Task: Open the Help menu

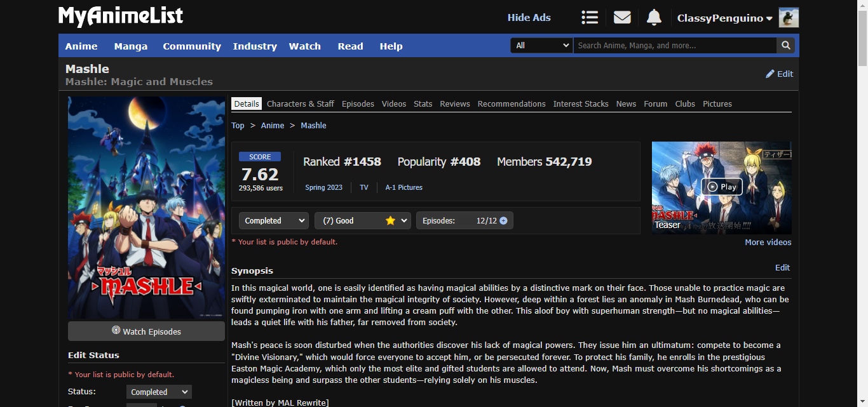Action: click(x=391, y=46)
